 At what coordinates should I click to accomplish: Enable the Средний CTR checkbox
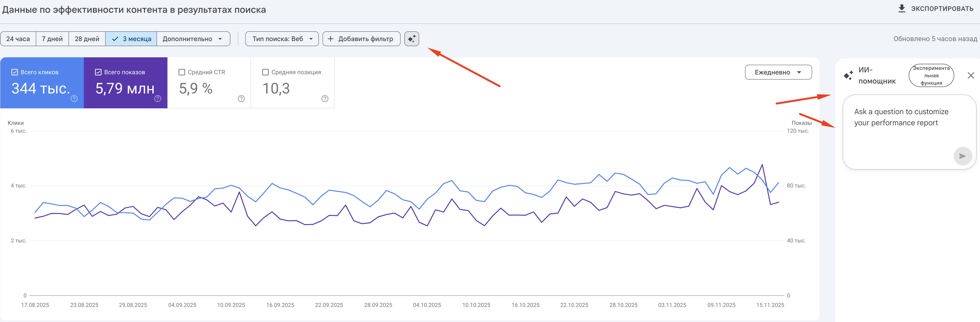[182, 72]
